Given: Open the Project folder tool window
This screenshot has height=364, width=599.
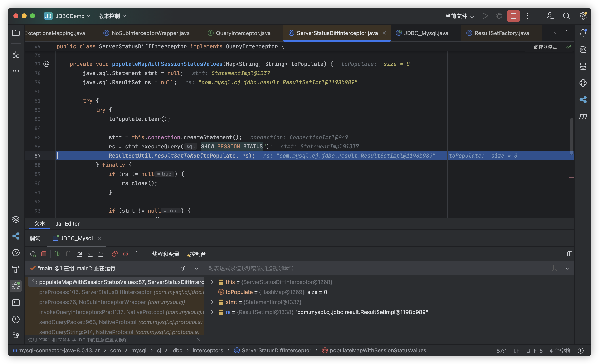Looking at the screenshot, I should point(16,33).
